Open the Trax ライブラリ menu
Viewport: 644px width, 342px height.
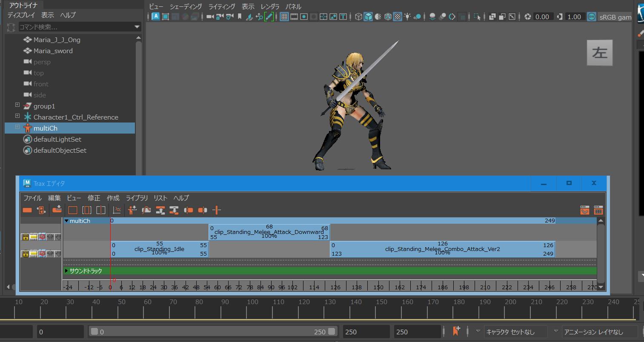click(137, 198)
